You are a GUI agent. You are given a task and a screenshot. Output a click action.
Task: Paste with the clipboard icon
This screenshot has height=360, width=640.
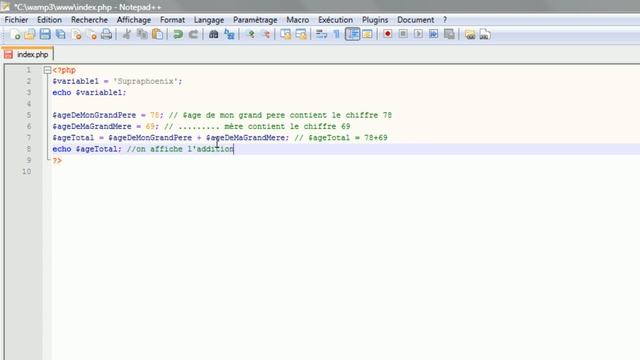tap(158, 35)
